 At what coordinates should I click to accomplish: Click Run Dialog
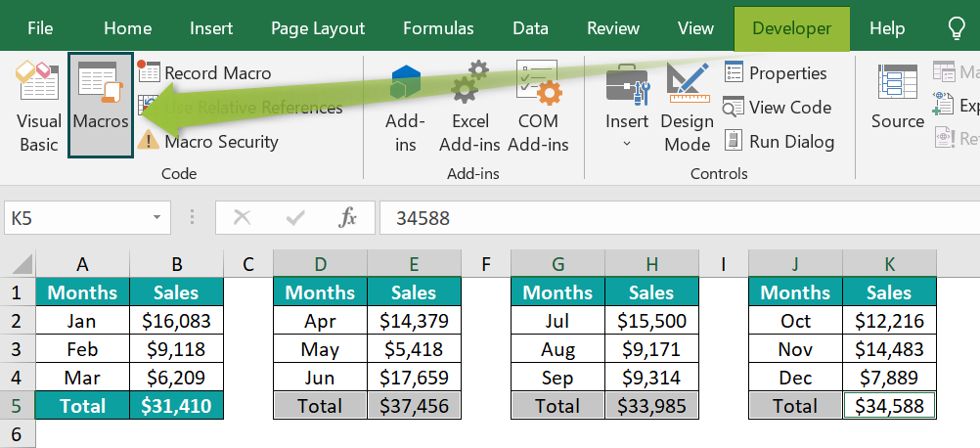(x=780, y=142)
